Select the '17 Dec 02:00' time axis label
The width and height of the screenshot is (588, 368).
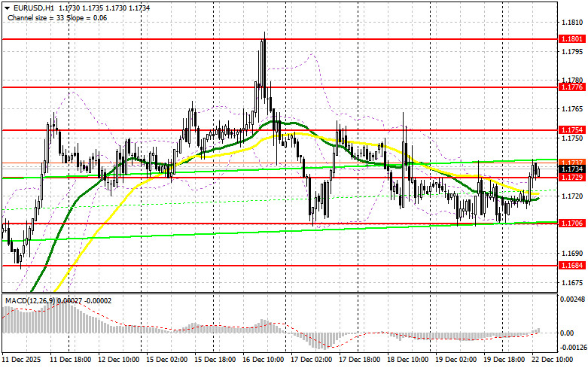[x=311, y=360]
